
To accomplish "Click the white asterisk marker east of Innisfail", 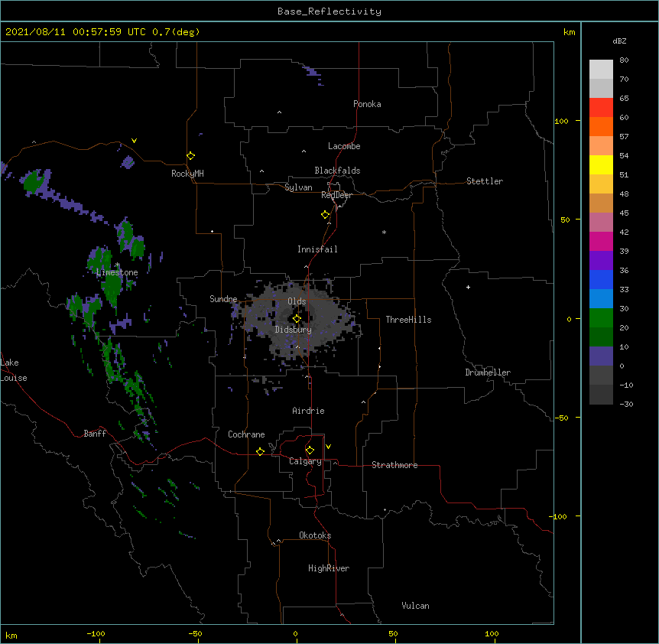I will (384, 232).
